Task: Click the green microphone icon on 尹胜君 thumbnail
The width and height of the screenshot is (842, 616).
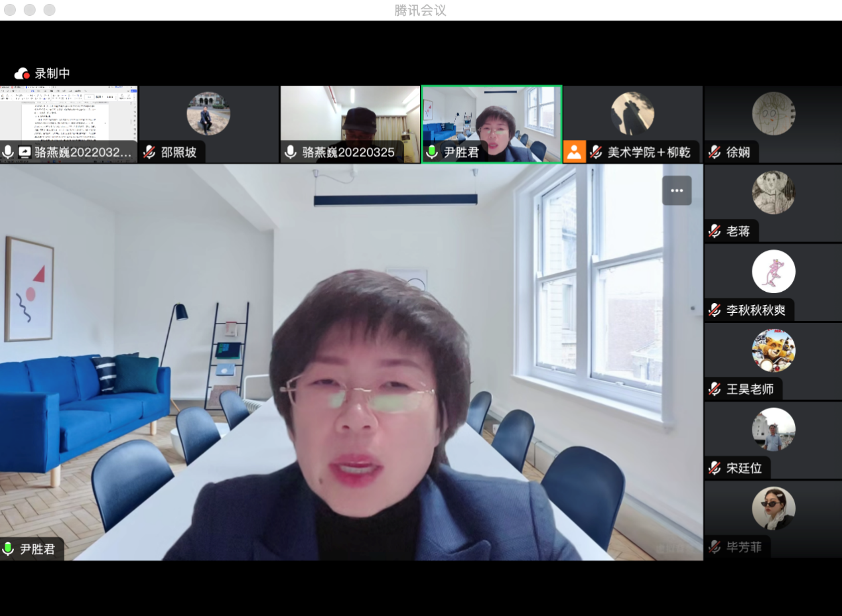Action: coord(432,152)
